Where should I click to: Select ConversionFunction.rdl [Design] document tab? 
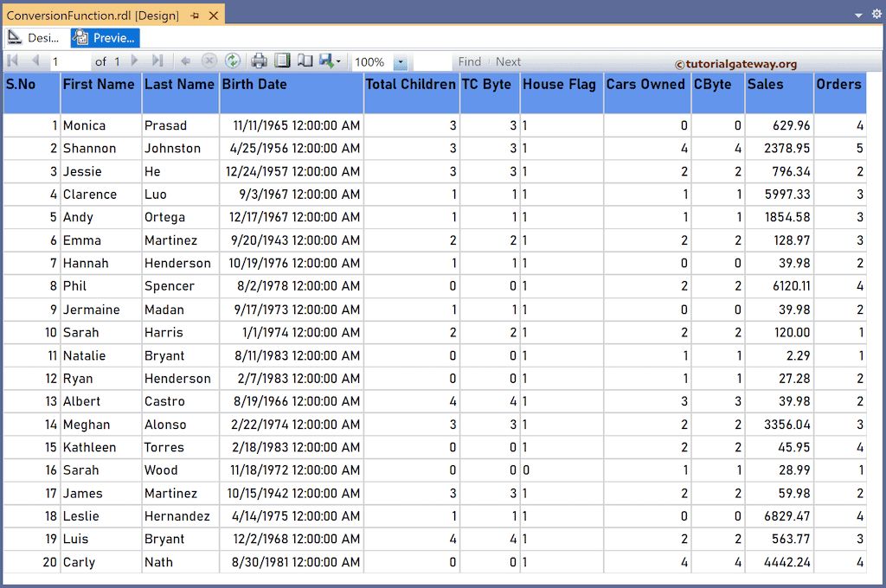click(93, 16)
